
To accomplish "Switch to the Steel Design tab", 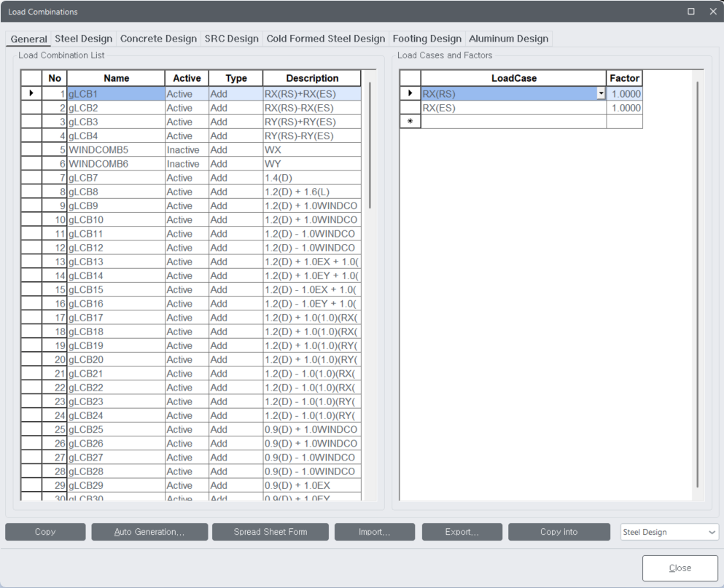I will (x=83, y=39).
